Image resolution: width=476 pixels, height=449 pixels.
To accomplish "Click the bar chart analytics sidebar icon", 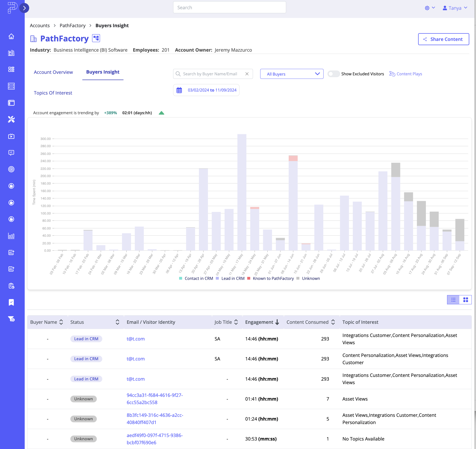I will [12, 236].
